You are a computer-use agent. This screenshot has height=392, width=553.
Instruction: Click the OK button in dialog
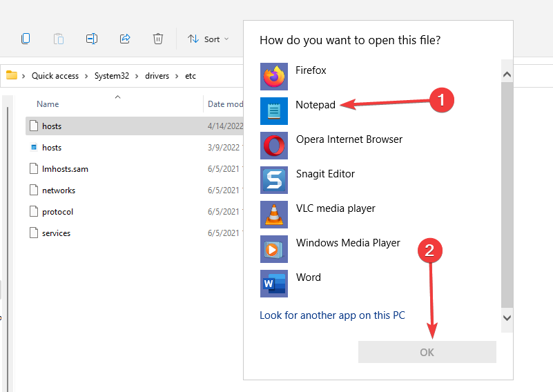[x=427, y=352]
